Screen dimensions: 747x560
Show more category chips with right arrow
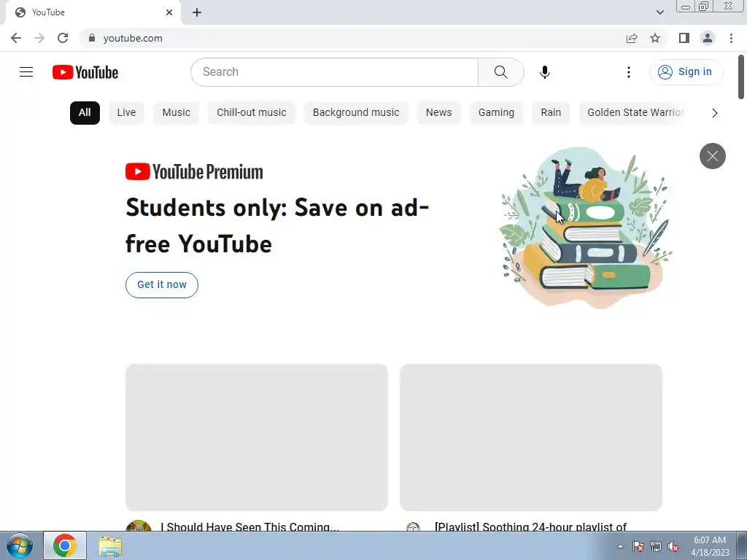point(714,113)
